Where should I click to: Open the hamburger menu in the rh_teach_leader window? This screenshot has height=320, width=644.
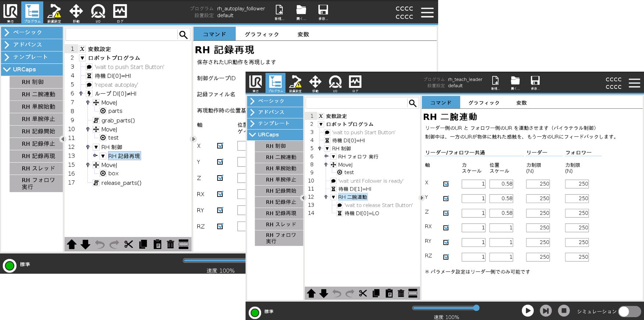[x=634, y=83]
